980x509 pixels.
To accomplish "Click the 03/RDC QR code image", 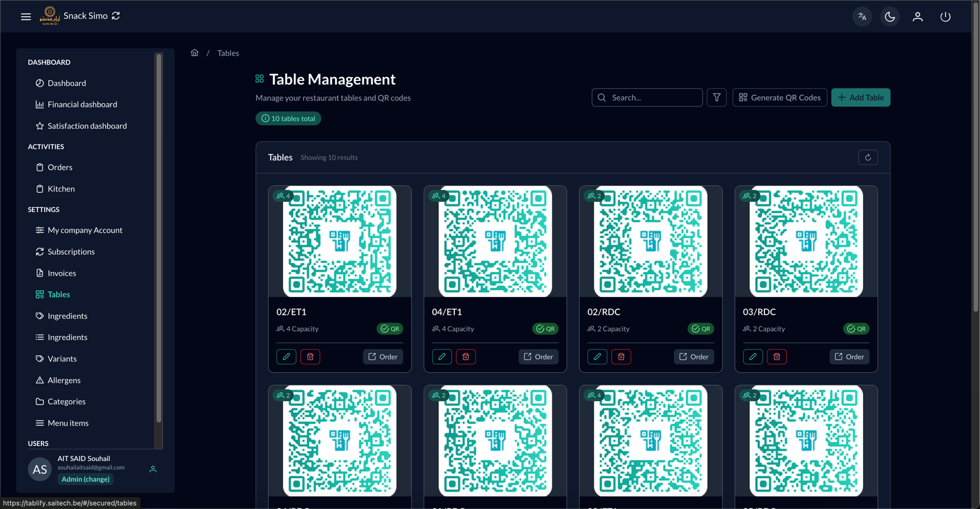I will pyautogui.click(x=806, y=241).
